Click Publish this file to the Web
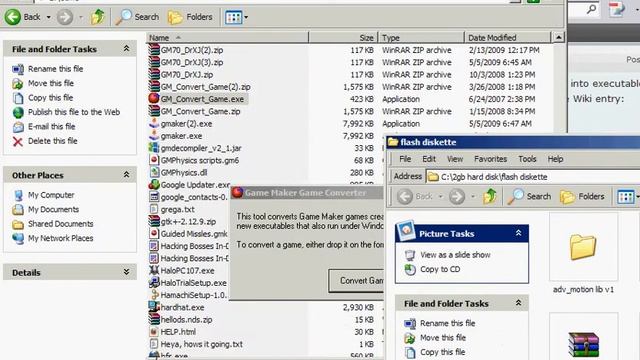This screenshot has width=640, height=360. pyautogui.click(x=73, y=112)
